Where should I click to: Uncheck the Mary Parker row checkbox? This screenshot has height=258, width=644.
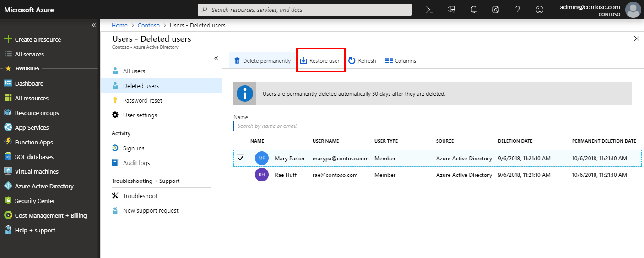(241, 159)
